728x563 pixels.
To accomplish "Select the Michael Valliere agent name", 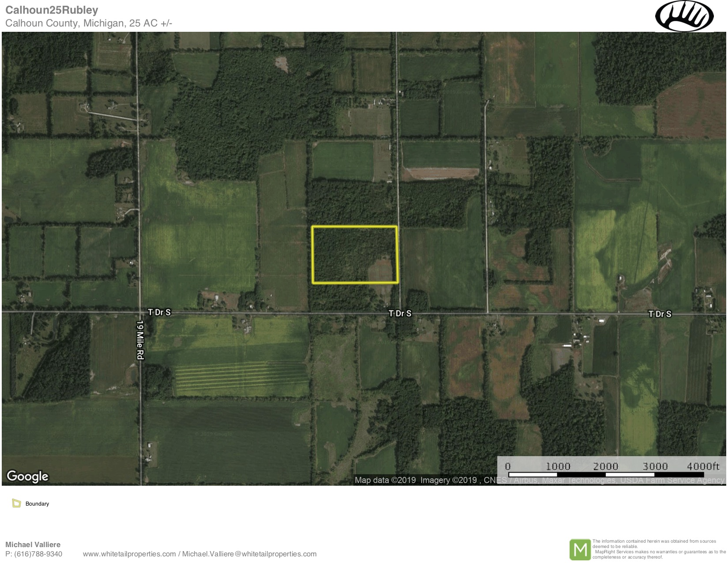I will coord(33,544).
